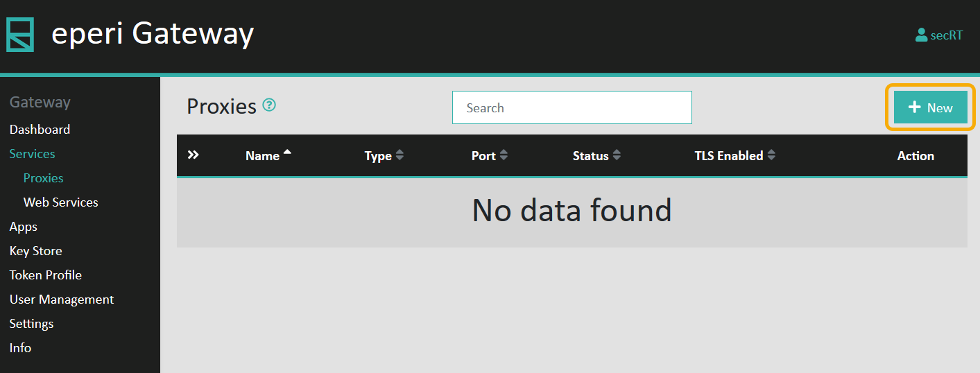Click the eperi Gateway title text
This screenshot has height=373, width=980.
coord(153,33)
